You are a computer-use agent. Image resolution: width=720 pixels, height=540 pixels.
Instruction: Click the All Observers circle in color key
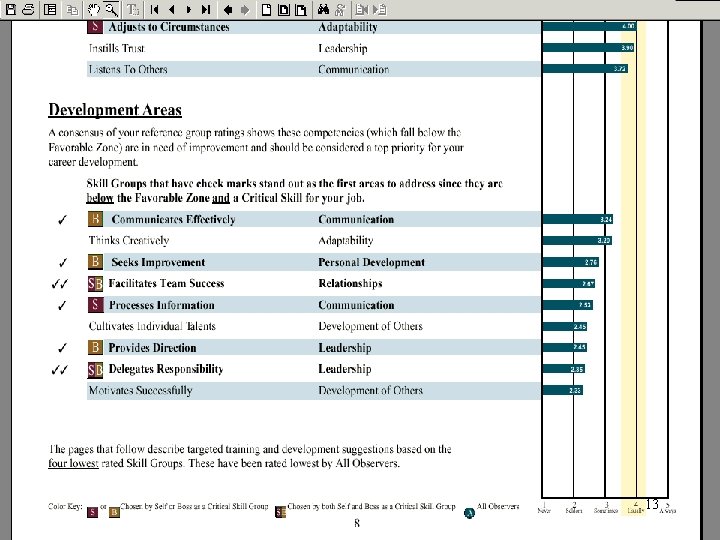click(469, 513)
